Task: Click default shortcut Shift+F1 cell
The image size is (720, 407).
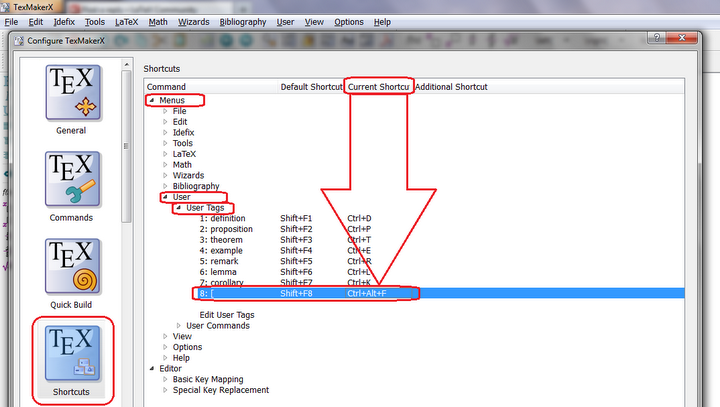Action: click(x=296, y=218)
